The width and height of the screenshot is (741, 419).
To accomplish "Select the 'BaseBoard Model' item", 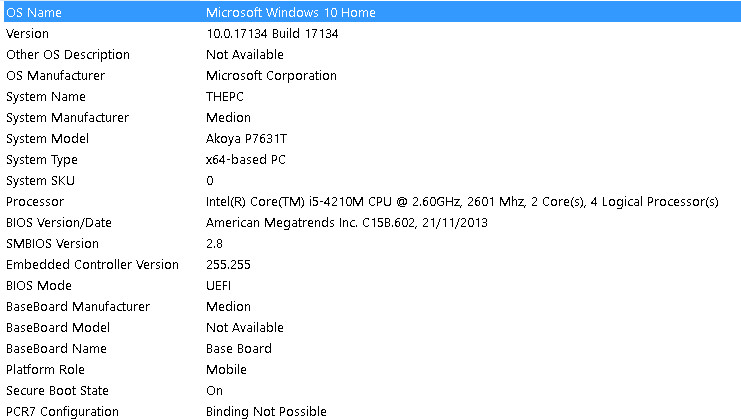I will pos(58,328).
